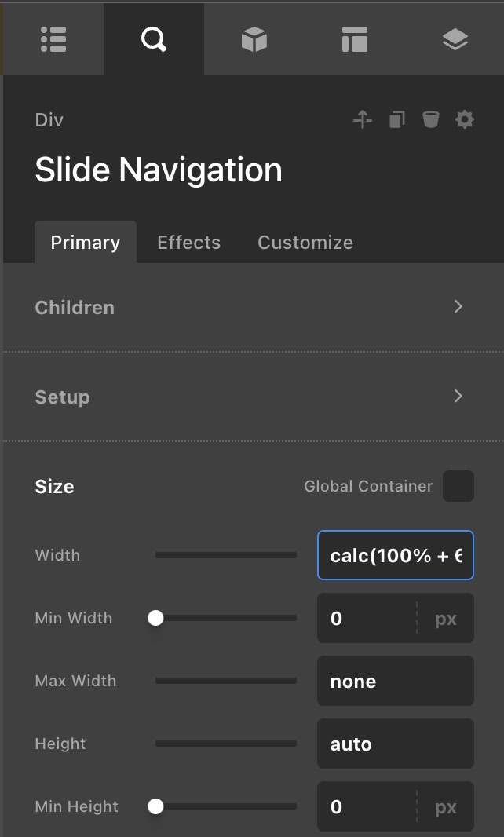
Task: Toggle the Global Container switch
Action: [458, 486]
